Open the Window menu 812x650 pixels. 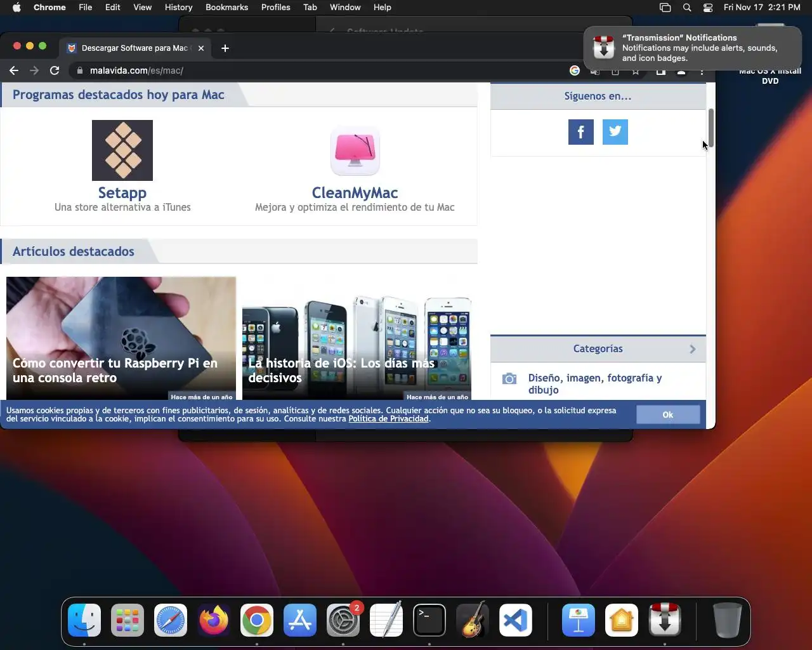coord(345,7)
